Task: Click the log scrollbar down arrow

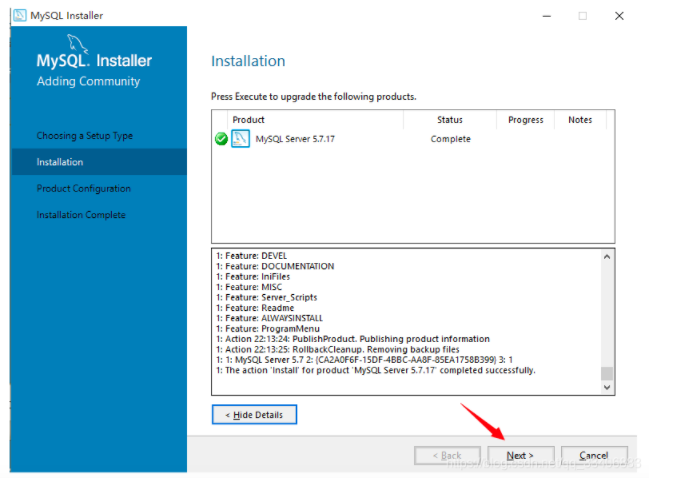Action: 607,387
